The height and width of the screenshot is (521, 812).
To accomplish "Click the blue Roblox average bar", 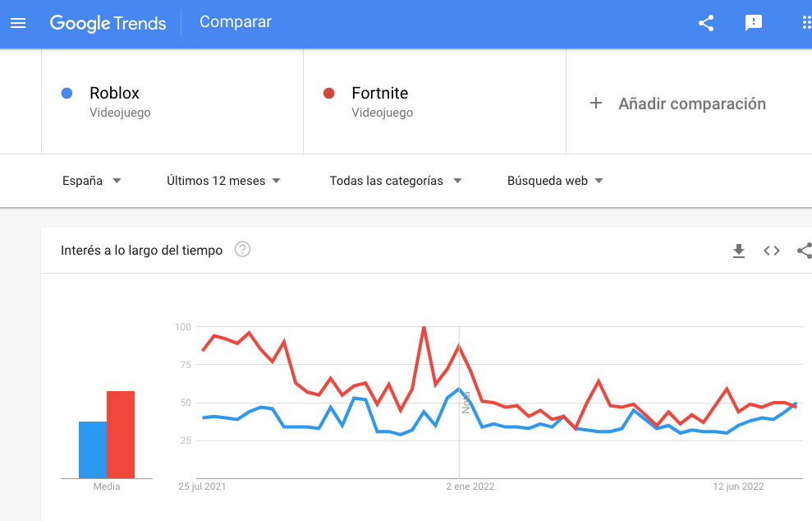I will 93,449.
